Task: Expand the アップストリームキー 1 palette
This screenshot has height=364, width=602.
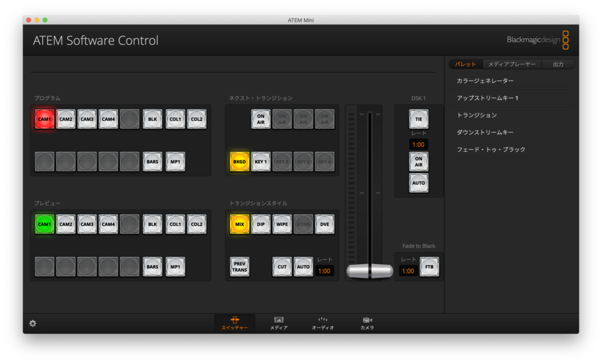Action: tap(511, 98)
